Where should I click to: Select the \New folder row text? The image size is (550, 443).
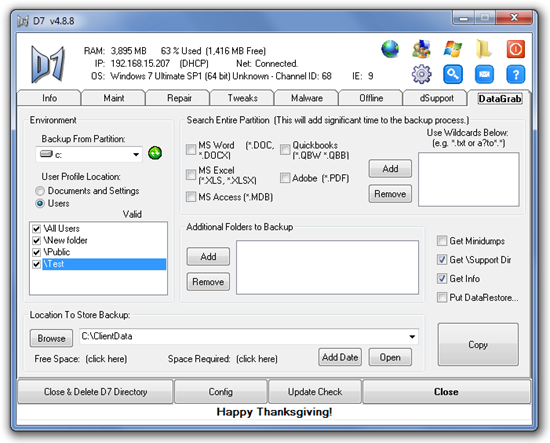pyautogui.click(x=65, y=240)
